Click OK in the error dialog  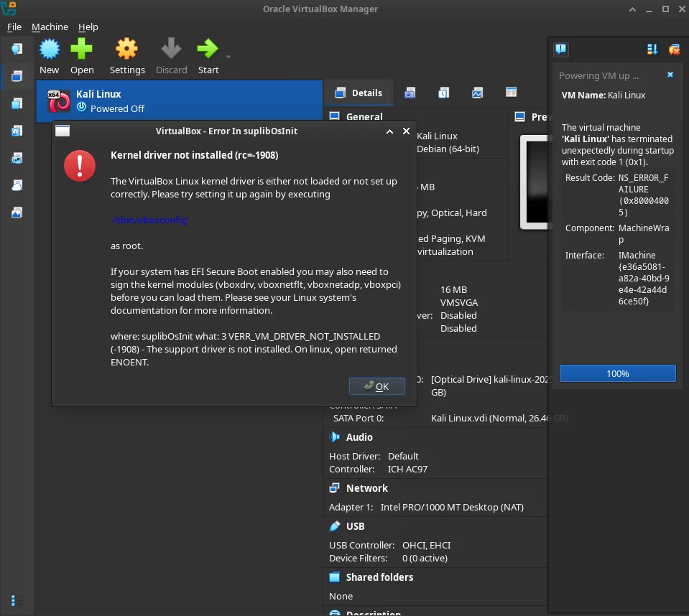point(376,386)
